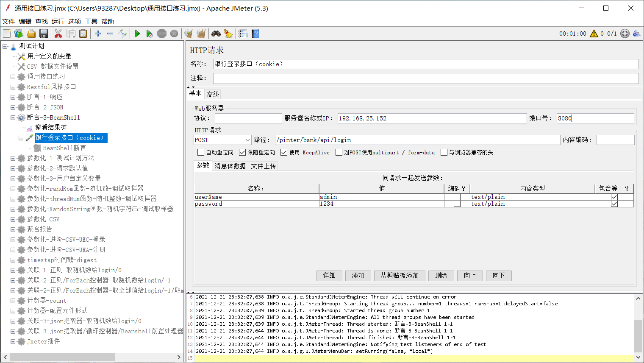The image size is (644, 363).
Task: Switch to the 文件上传 tab
Action: pos(263,166)
